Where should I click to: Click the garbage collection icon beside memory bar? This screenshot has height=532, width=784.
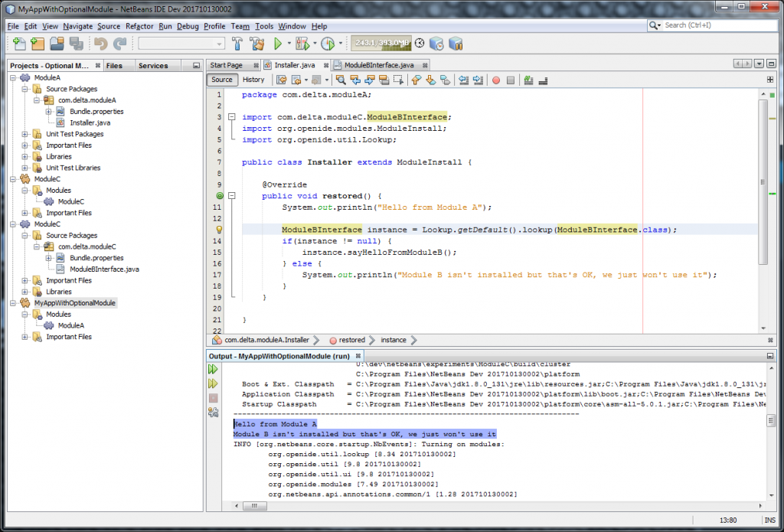pos(420,44)
